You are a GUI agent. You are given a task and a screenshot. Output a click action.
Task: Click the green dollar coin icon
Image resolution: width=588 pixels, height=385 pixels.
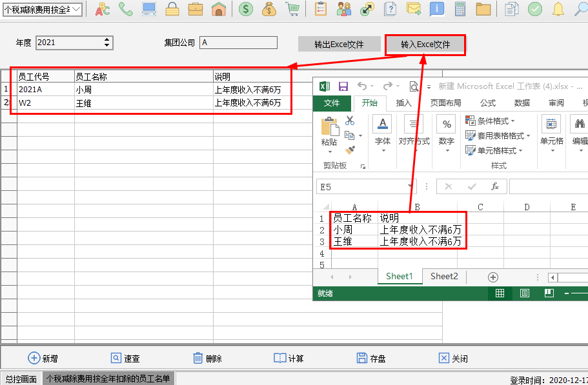(246, 9)
